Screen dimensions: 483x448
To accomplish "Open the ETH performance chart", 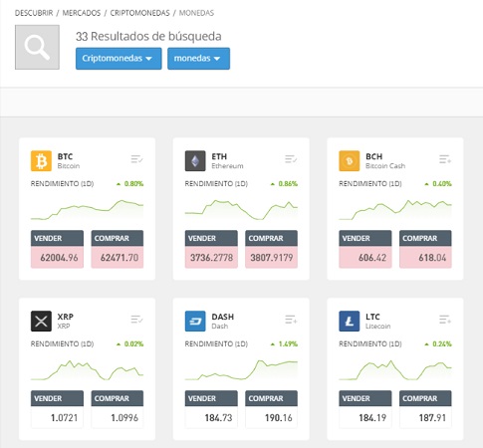I will 241,210.
